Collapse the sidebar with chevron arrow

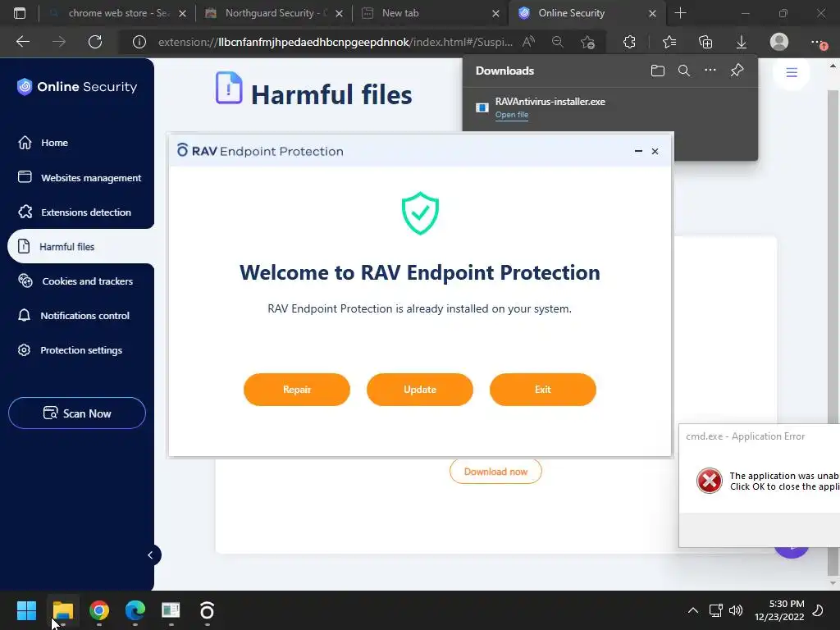[x=151, y=555]
